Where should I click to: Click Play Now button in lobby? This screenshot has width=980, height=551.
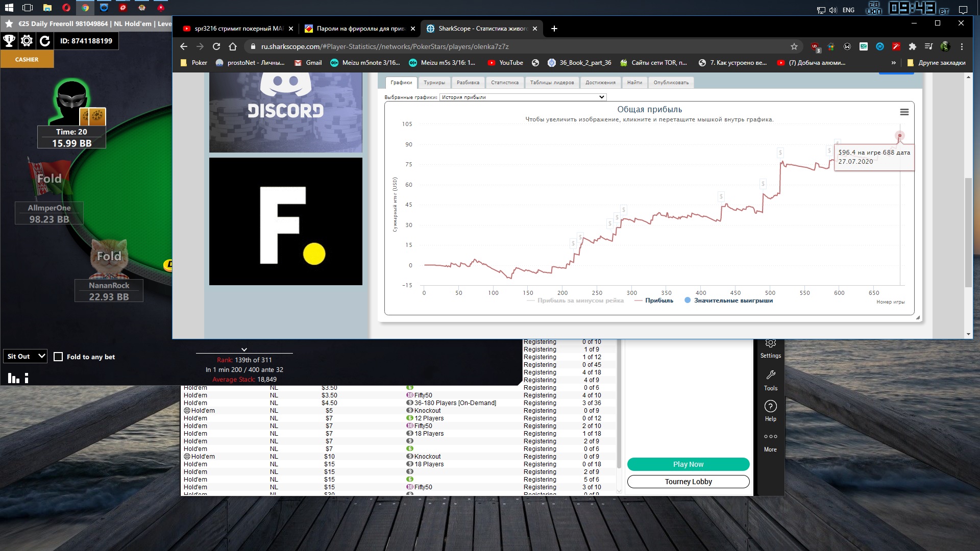click(x=688, y=464)
